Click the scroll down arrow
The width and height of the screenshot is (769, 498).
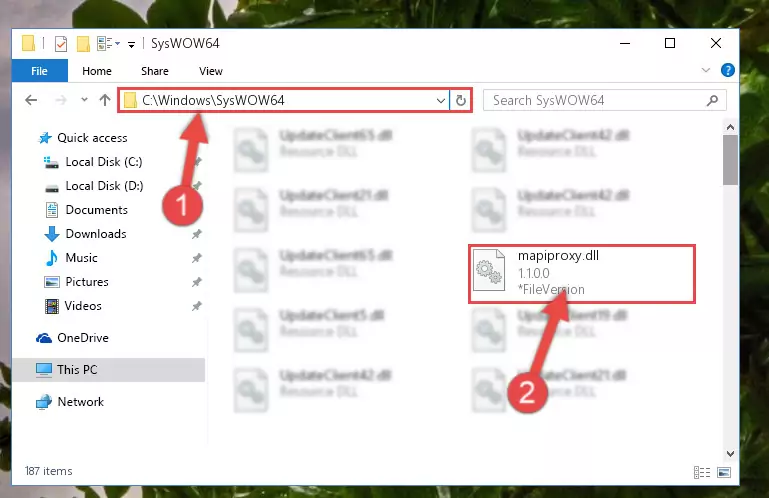730,454
